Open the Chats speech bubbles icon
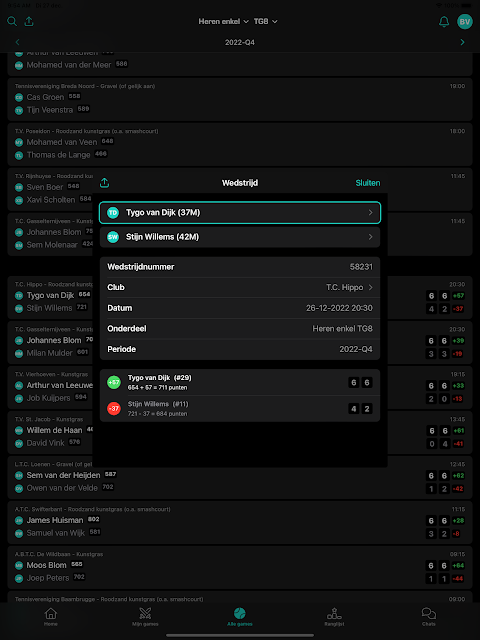 (429, 613)
